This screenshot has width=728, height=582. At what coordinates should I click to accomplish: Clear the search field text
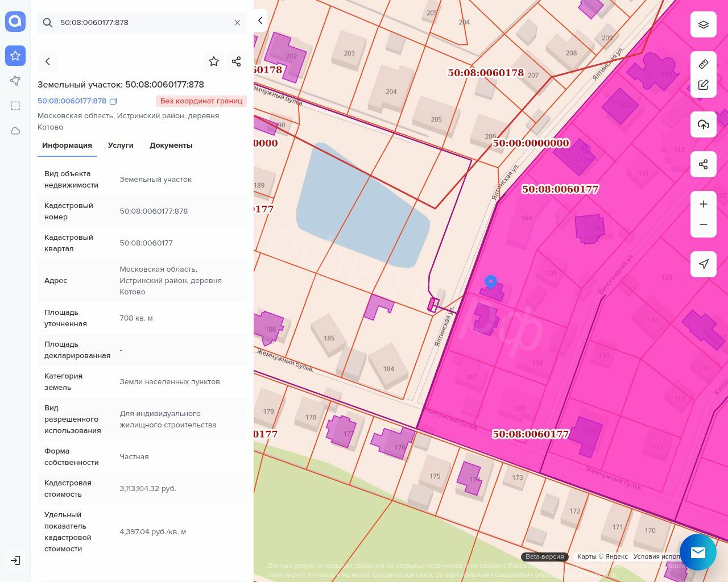tap(237, 23)
